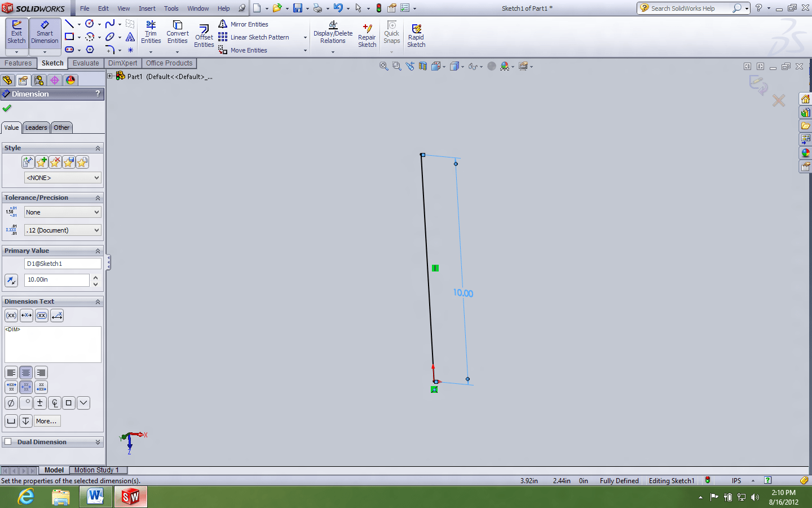Click the Offset Entities tool
The width and height of the screenshot is (812, 508).
[x=204, y=36]
